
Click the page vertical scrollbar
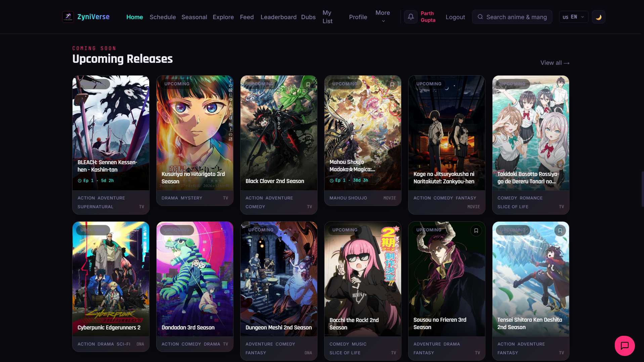(x=642, y=188)
